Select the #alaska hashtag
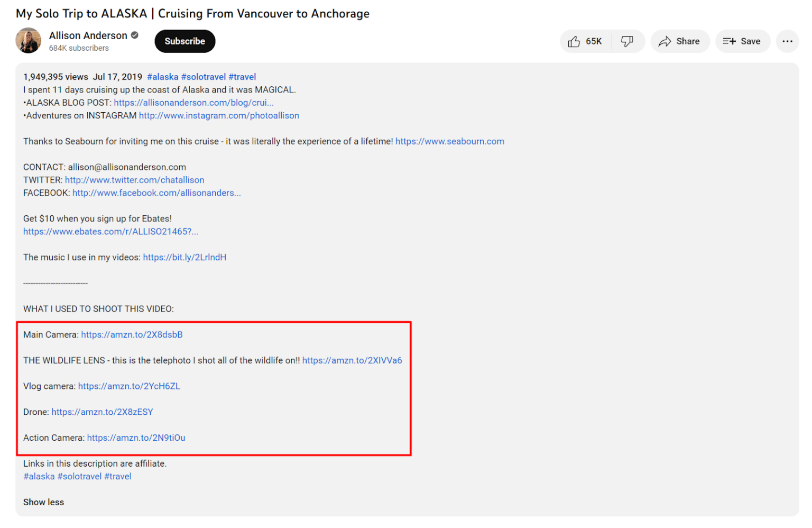Viewport: 812px width, 528px height. click(x=163, y=76)
